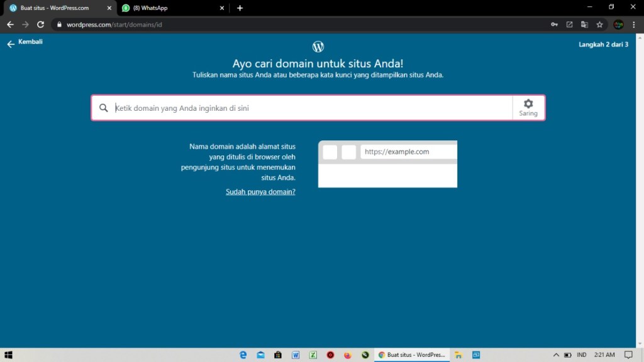Open the Google Translate icon in address bar
The height and width of the screenshot is (362, 644).
point(584,25)
